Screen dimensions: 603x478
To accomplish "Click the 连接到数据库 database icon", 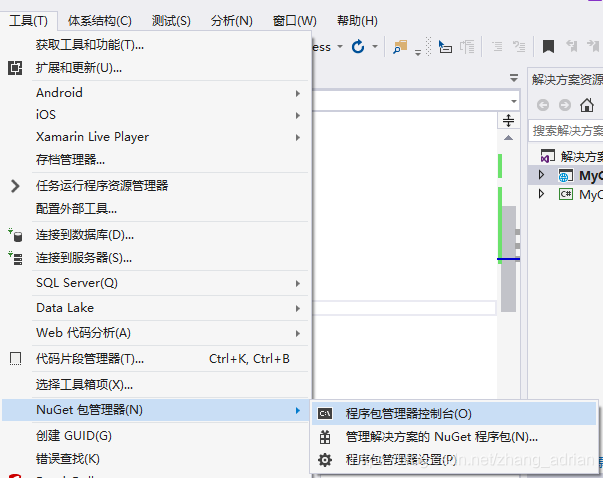I will point(15,235).
